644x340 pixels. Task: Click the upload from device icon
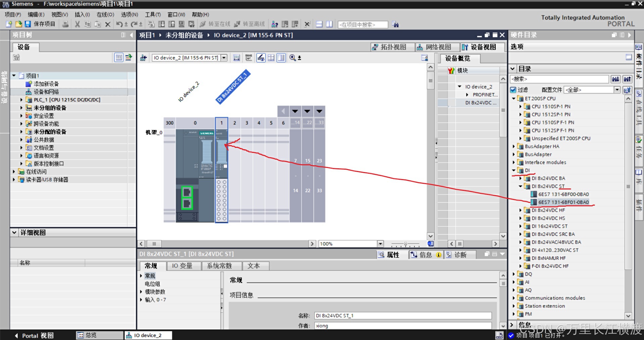172,24
